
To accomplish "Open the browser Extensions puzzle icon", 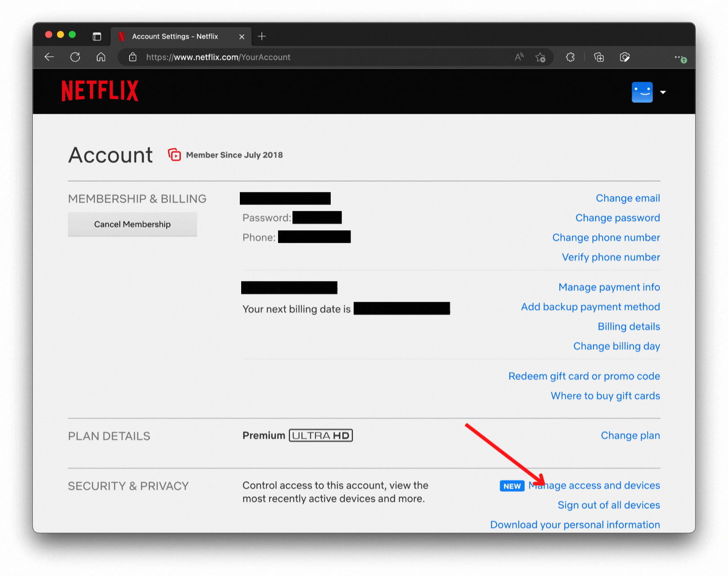I will tap(570, 57).
